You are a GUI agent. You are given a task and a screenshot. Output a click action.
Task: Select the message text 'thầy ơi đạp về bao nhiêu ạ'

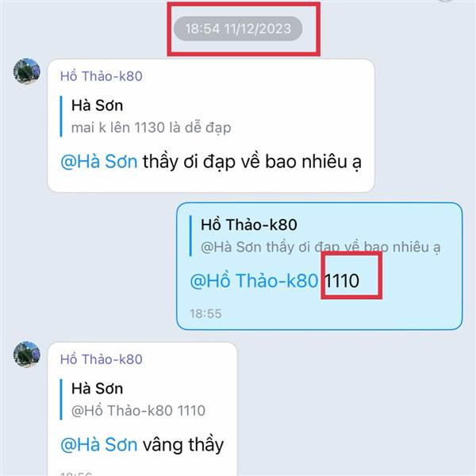tap(252, 162)
